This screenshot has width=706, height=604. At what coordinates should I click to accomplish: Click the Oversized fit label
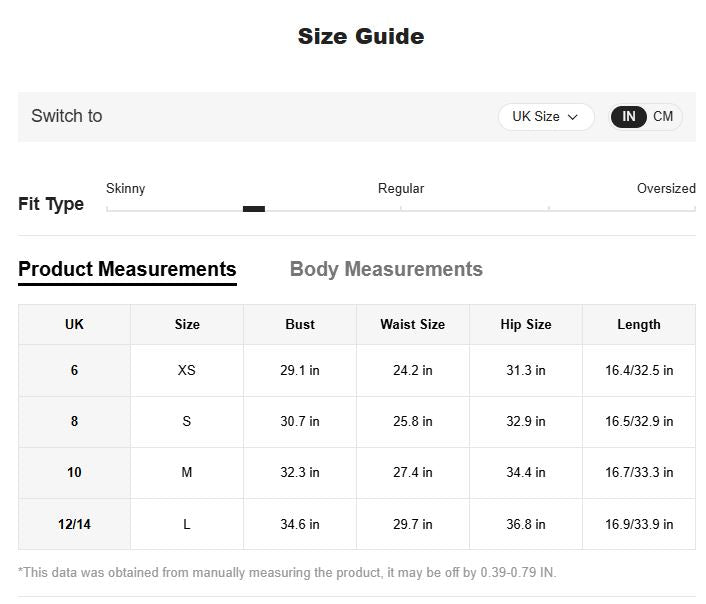coord(666,188)
